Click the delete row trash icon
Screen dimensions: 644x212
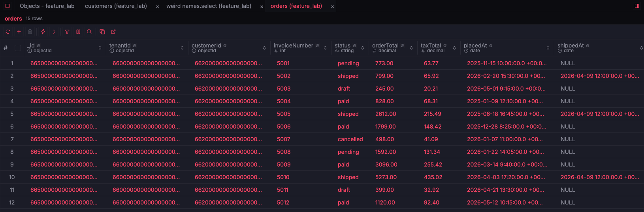pyautogui.click(x=30, y=32)
